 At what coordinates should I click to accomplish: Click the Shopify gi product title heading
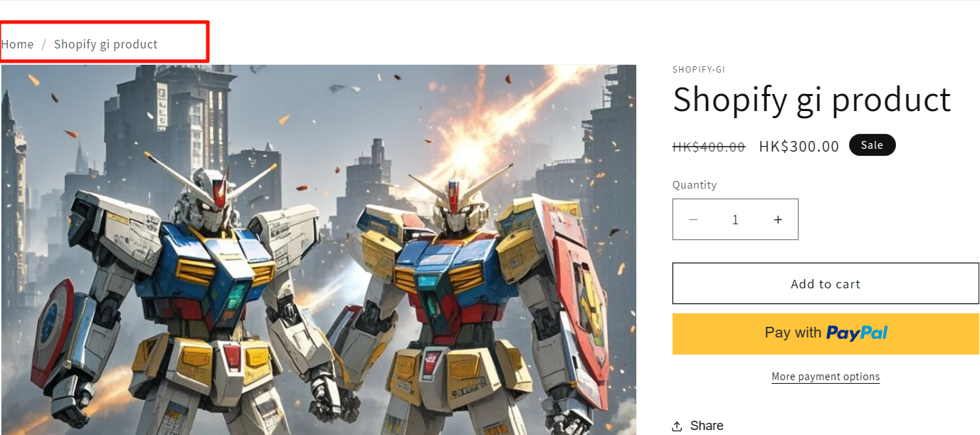coord(811,99)
